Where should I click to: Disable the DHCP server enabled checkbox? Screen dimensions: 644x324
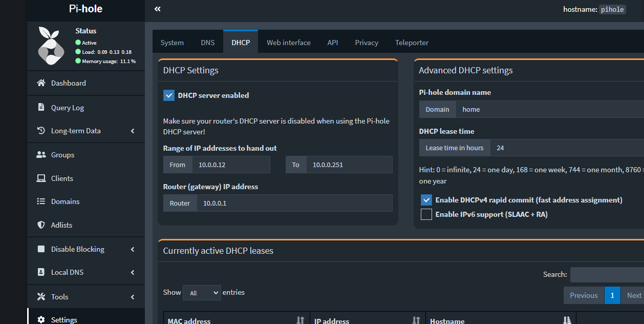(x=169, y=95)
